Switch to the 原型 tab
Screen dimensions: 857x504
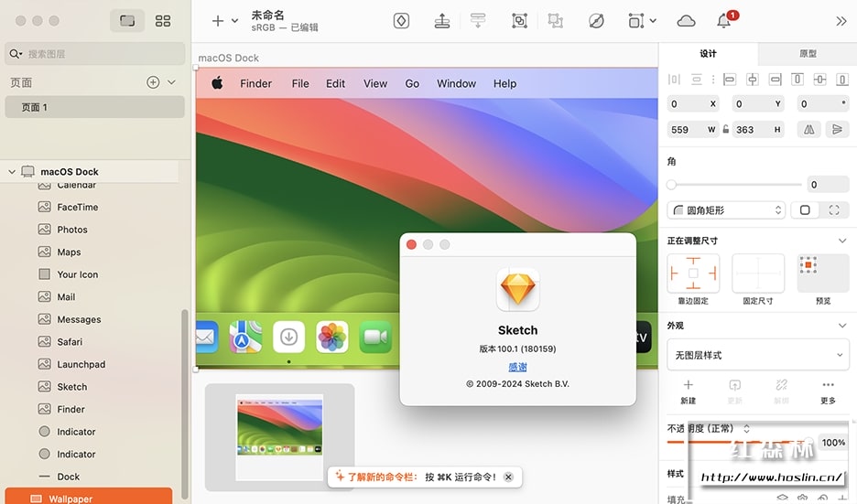pos(808,54)
